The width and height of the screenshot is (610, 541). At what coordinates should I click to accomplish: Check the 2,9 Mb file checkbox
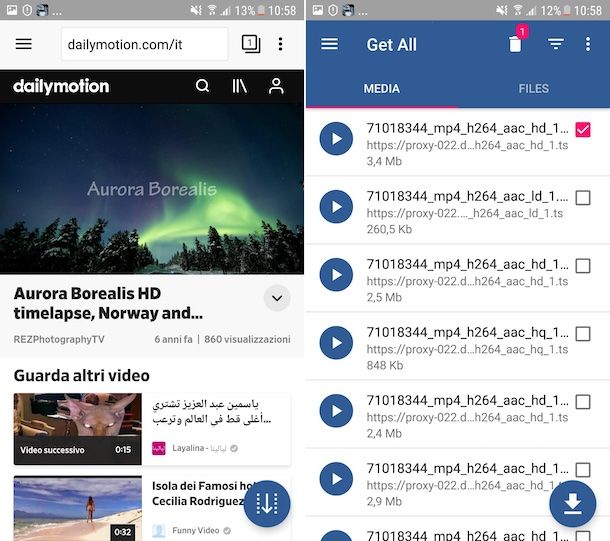pyautogui.click(x=583, y=470)
